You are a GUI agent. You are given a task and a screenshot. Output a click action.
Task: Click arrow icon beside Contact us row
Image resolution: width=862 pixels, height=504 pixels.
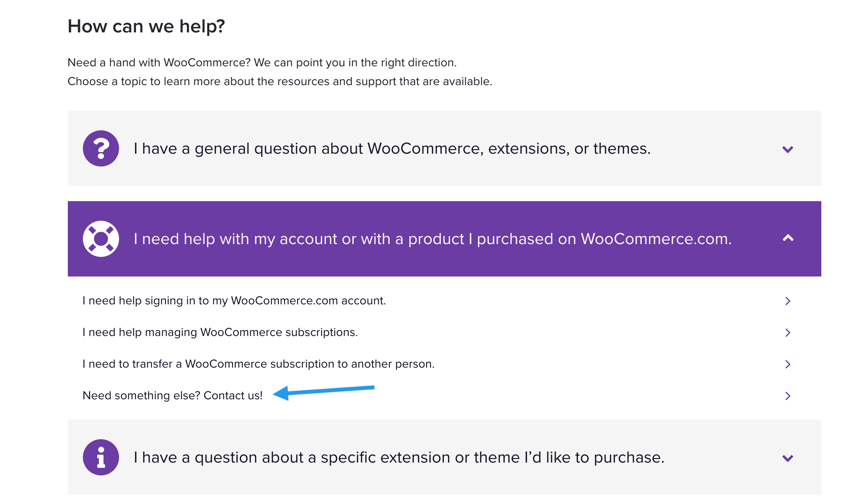pyautogui.click(x=788, y=396)
